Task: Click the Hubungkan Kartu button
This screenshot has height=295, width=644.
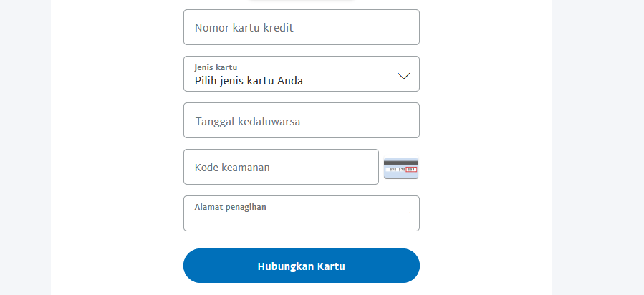Action: (301, 266)
